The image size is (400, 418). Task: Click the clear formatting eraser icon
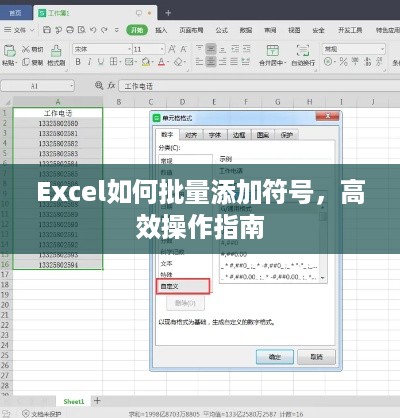click(x=179, y=62)
